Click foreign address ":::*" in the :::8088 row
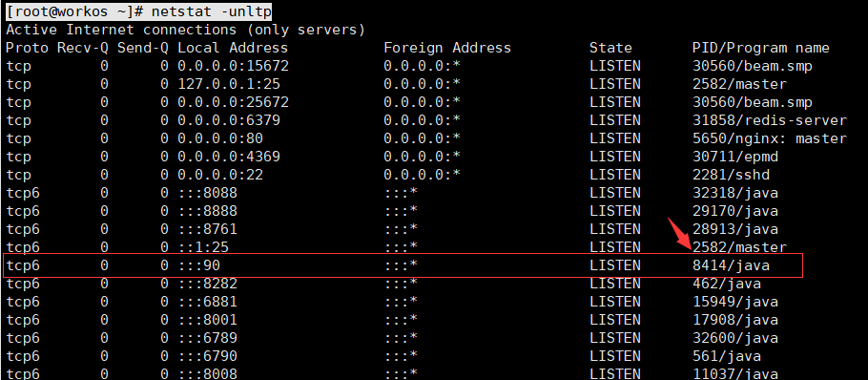868x380 pixels. 401,193
